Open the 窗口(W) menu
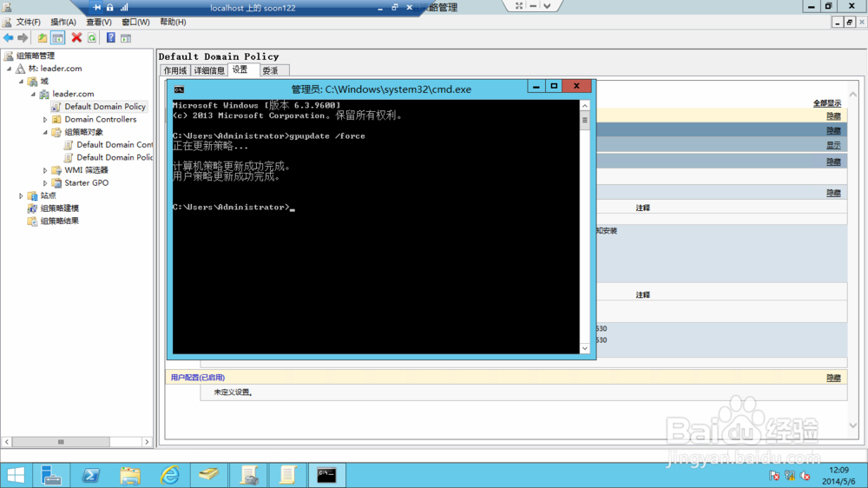The image size is (868, 488). pos(135,23)
